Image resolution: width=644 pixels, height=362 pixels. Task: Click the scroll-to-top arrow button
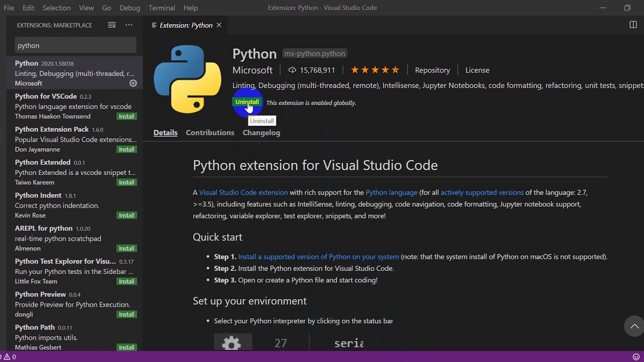tap(634, 326)
